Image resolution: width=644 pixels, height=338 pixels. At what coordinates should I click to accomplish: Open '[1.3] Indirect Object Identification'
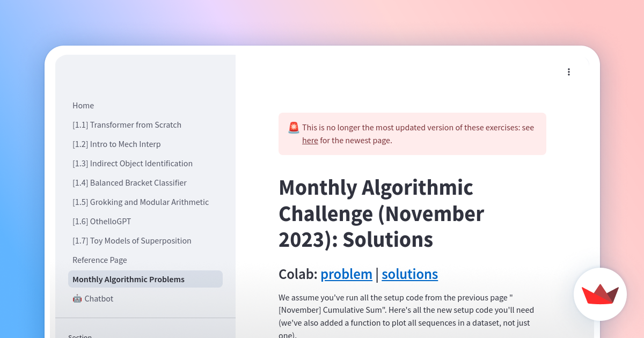[x=133, y=163]
